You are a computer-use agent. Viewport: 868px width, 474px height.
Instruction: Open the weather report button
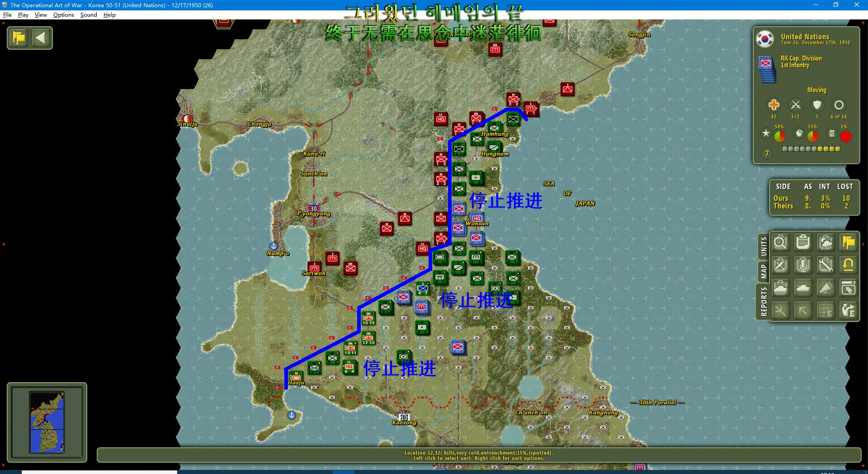(826, 242)
